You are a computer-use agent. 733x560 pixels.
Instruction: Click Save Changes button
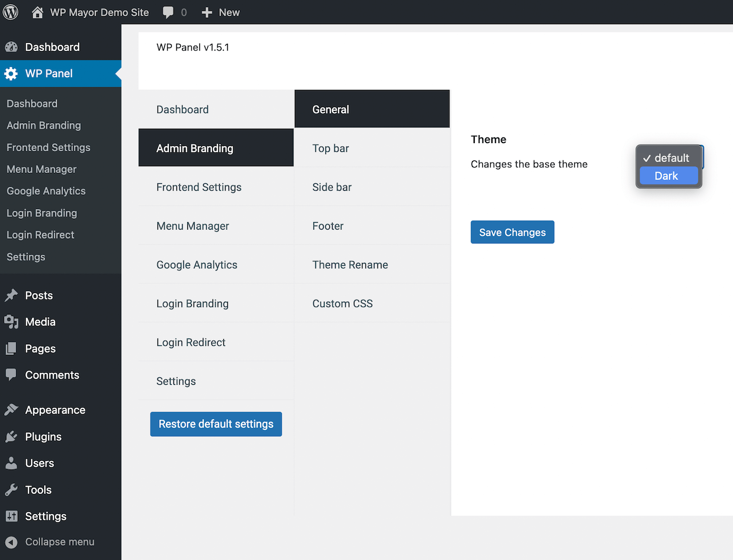click(513, 232)
